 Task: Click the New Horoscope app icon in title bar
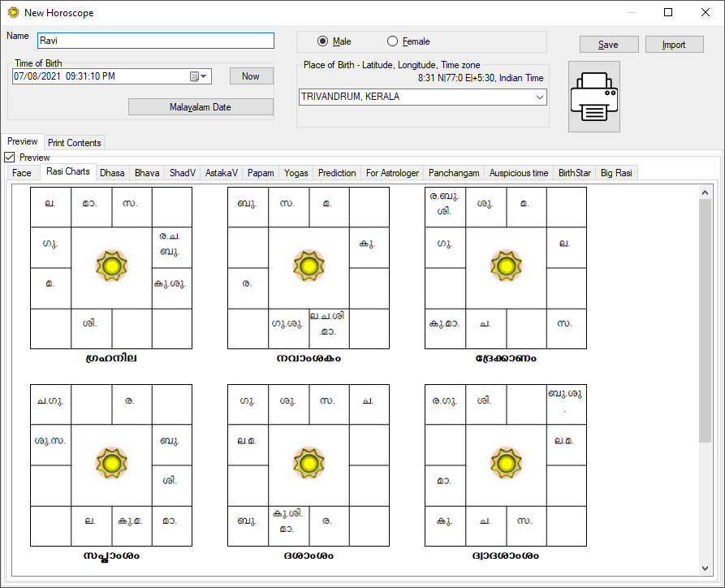click(x=13, y=12)
